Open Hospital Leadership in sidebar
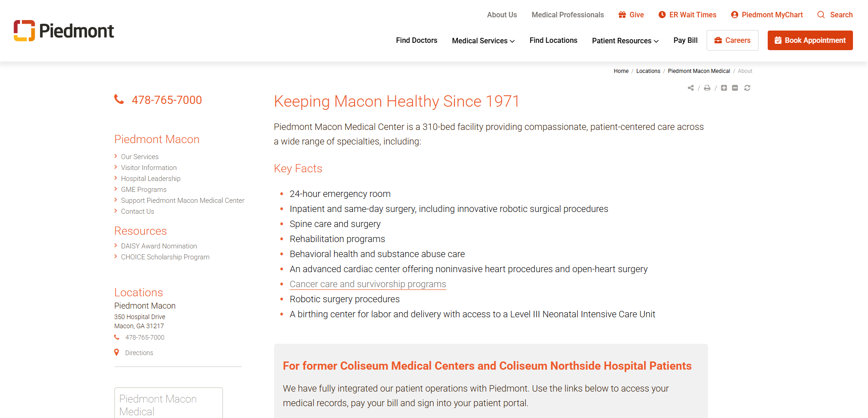Image resolution: width=868 pixels, height=418 pixels. [150, 179]
